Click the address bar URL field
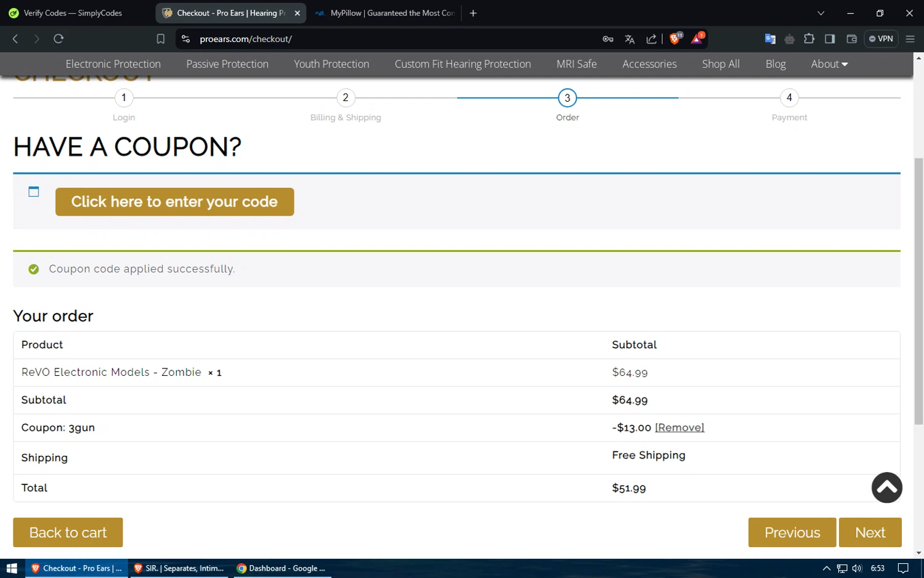Screen dimensions: 924x578 pyautogui.click(x=394, y=39)
